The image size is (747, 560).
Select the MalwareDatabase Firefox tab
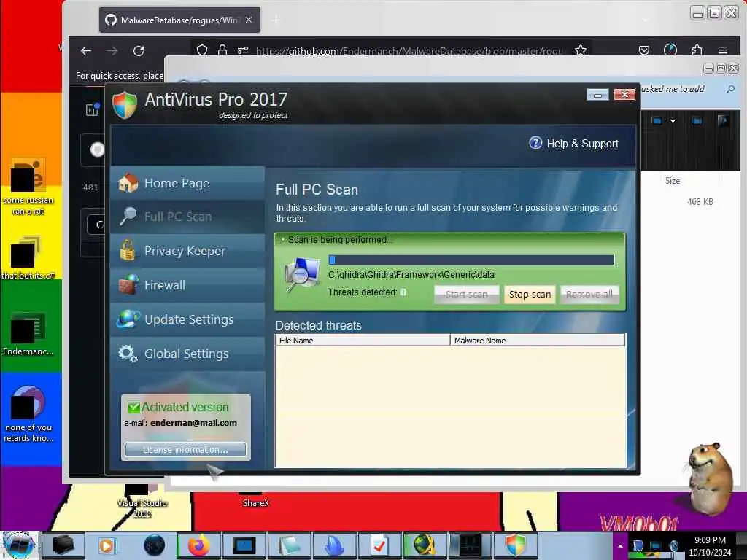pyautogui.click(x=179, y=20)
